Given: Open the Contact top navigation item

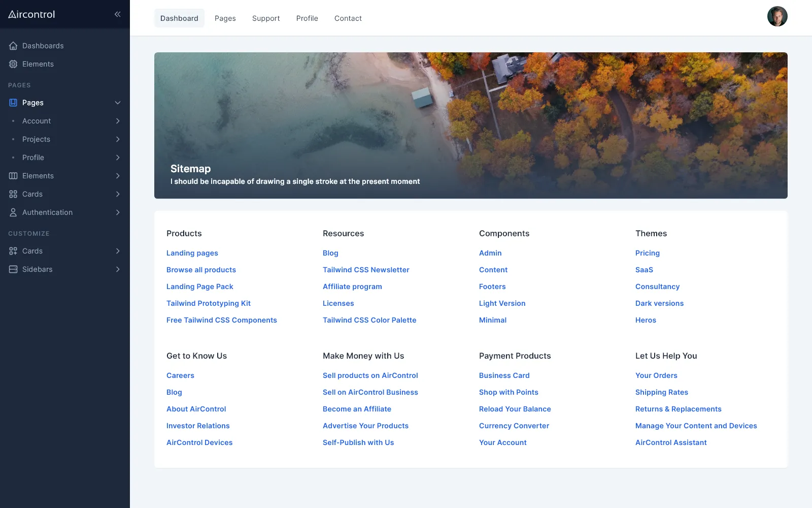Looking at the screenshot, I should (x=348, y=18).
